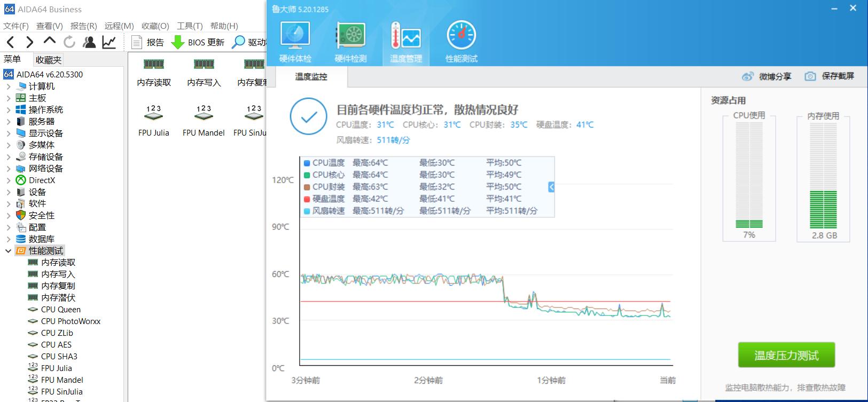Open FPU Mandel icon in content pane
This screenshot has height=402, width=868.
204,122
